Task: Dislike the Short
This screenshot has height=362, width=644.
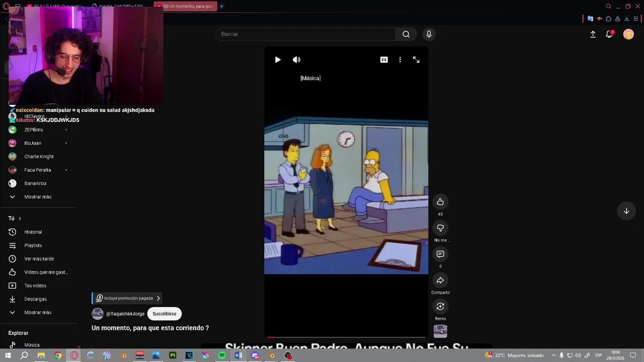Action: pyautogui.click(x=440, y=228)
